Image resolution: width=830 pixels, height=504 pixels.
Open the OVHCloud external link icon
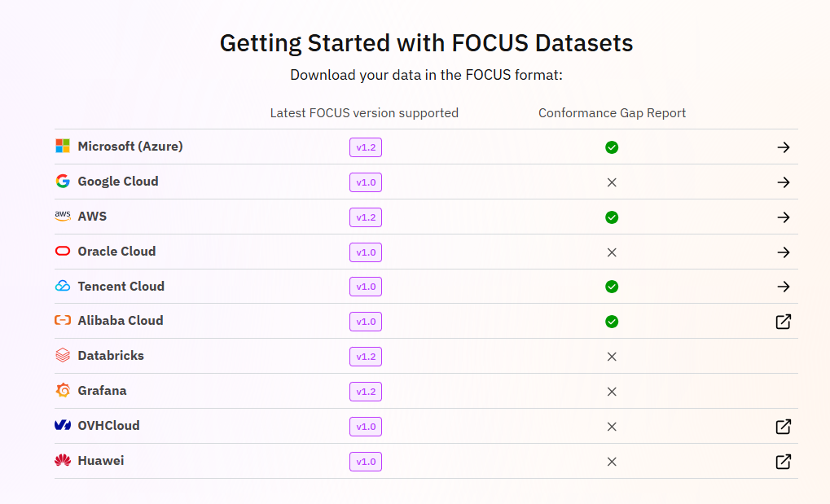pyautogui.click(x=784, y=427)
